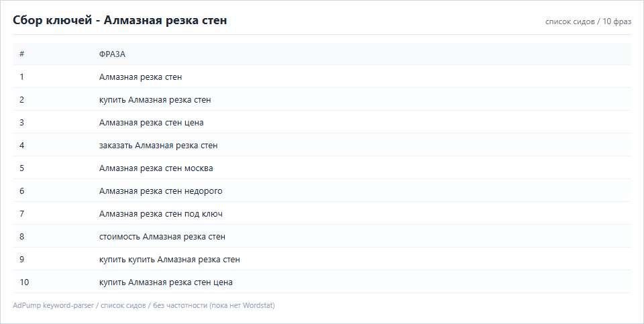Viewport: 644px width, 324px height.
Task: Select phrase "заказать Алмазная резка стен"
Action: coord(158,146)
